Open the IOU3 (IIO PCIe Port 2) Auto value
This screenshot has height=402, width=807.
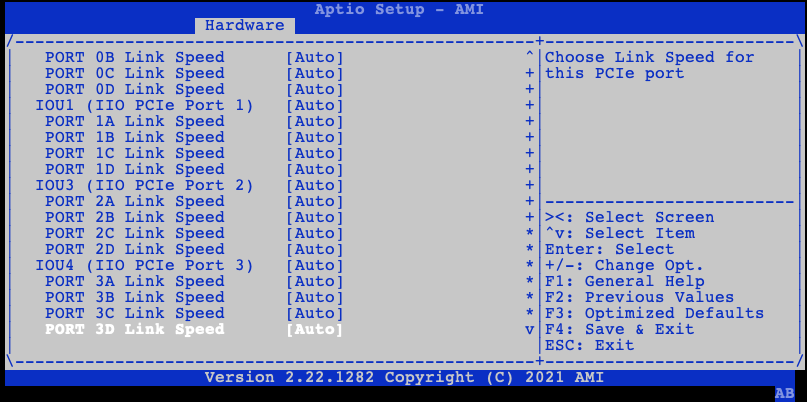314,185
